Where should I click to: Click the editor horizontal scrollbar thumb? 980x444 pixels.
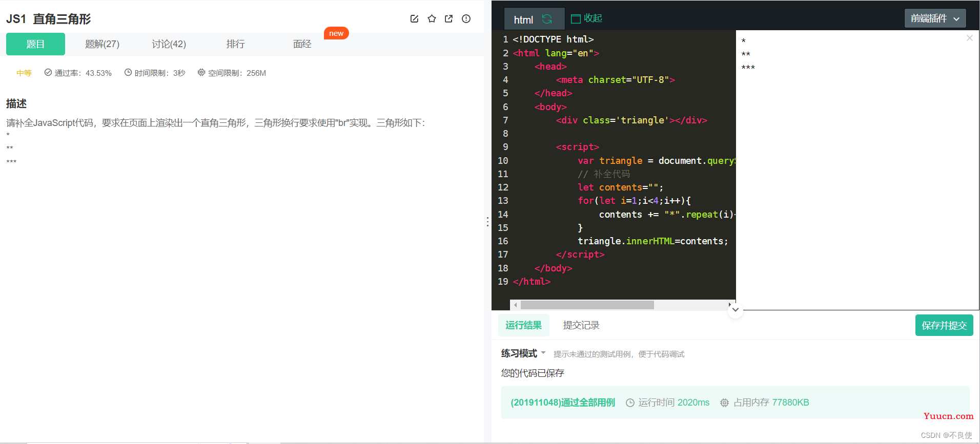tap(587, 305)
